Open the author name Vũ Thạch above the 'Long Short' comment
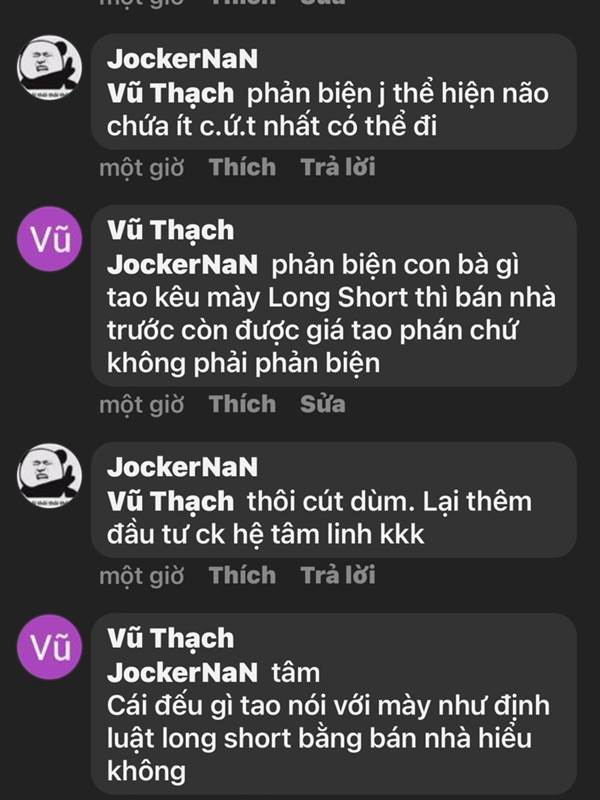600x800 pixels. pyautogui.click(x=170, y=230)
